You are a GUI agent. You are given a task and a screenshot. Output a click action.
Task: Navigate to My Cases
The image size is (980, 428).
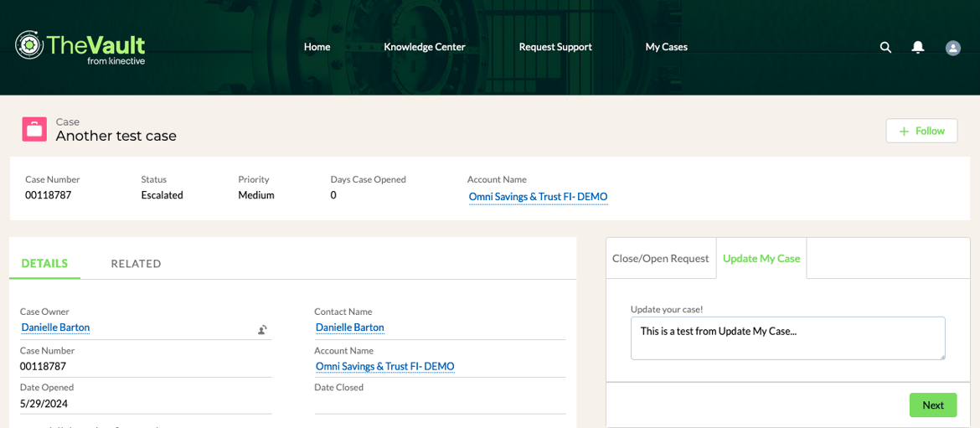pyautogui.click(x=666, y=47)
